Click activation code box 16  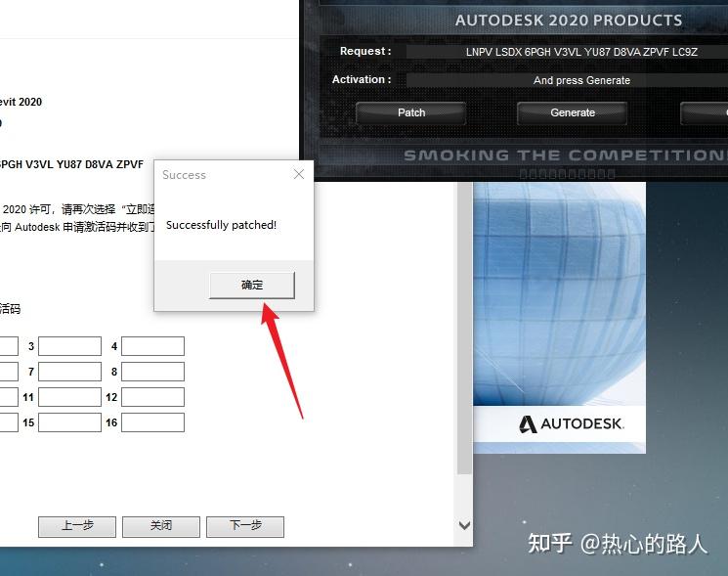point(152,422)
